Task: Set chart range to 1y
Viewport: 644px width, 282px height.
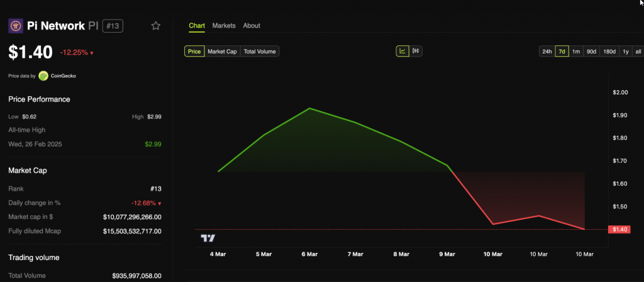Action: point(626,52)
